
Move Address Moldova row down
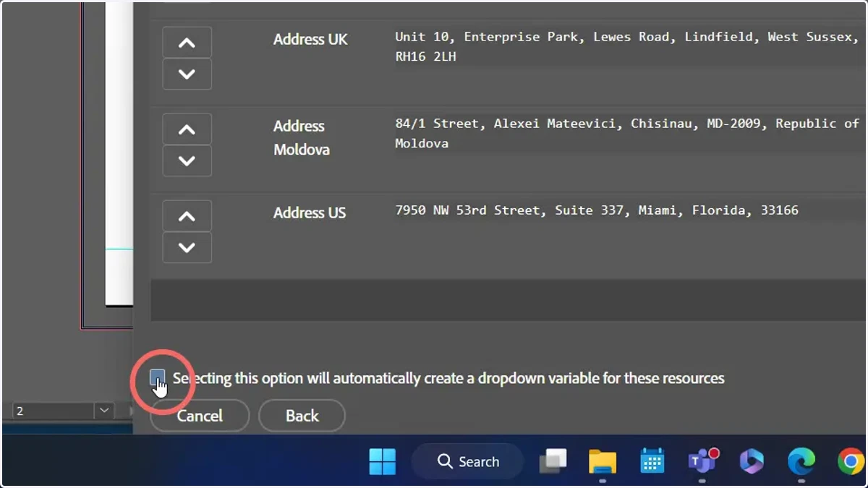pyautogui.click(x=187, y=160)
